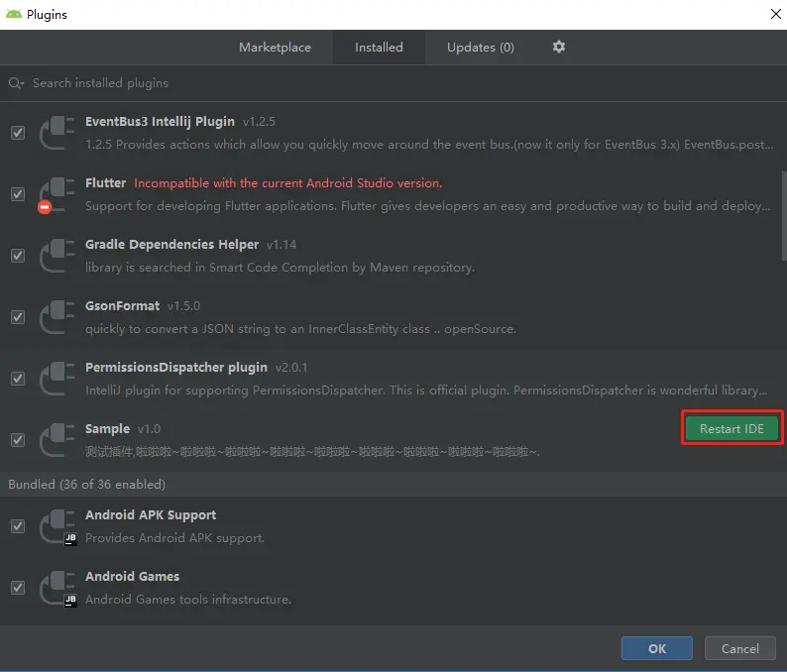
Task: Select the EventBus3 Intellij Plugin title
Action: (160, 122)
